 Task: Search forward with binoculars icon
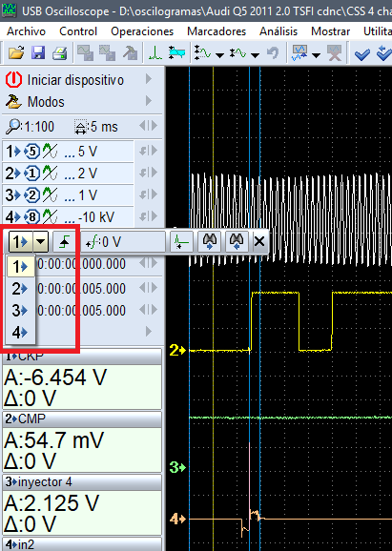tap(210, 242)
